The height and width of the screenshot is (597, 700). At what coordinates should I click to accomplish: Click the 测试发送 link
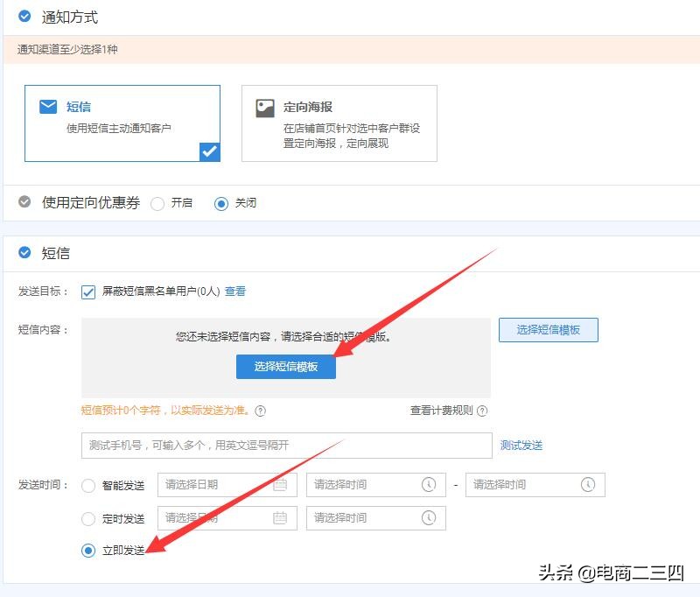[x=521, y=446]
